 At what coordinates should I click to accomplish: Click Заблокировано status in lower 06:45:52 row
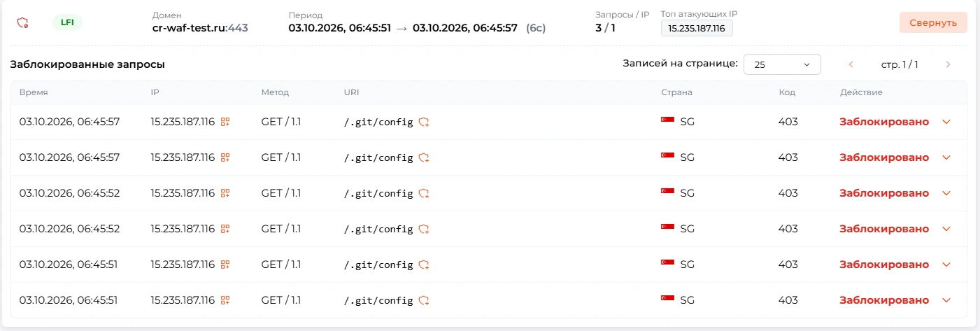[884, 229]
